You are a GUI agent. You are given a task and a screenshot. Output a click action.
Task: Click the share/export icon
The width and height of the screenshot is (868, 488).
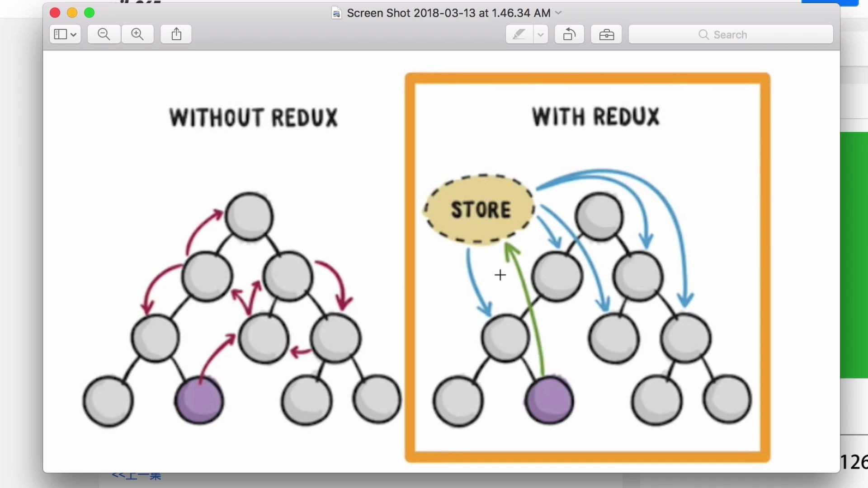(x=176, y=34)
